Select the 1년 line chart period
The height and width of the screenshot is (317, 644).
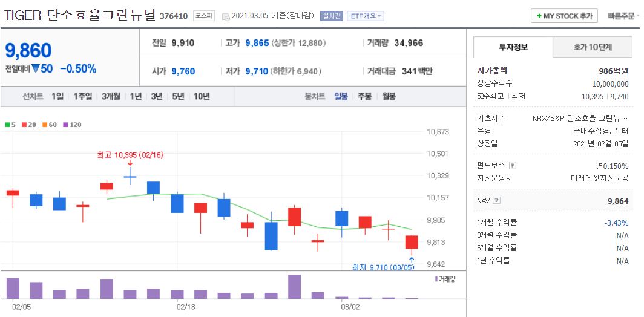pyautogui.click(x=136, y=97)
